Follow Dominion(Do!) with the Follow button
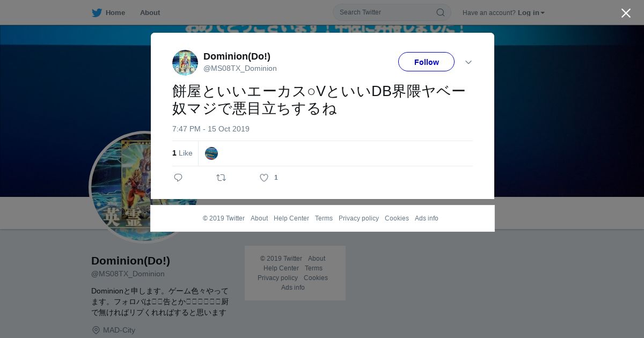The height and width of the screenshot is (338, 644). [x=426, y=62]
